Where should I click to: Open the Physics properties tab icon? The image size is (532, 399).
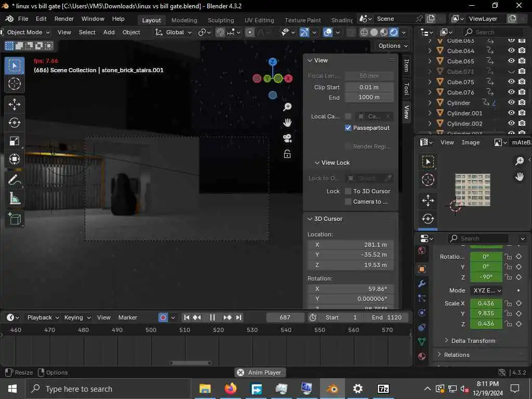tap(422, 312)
